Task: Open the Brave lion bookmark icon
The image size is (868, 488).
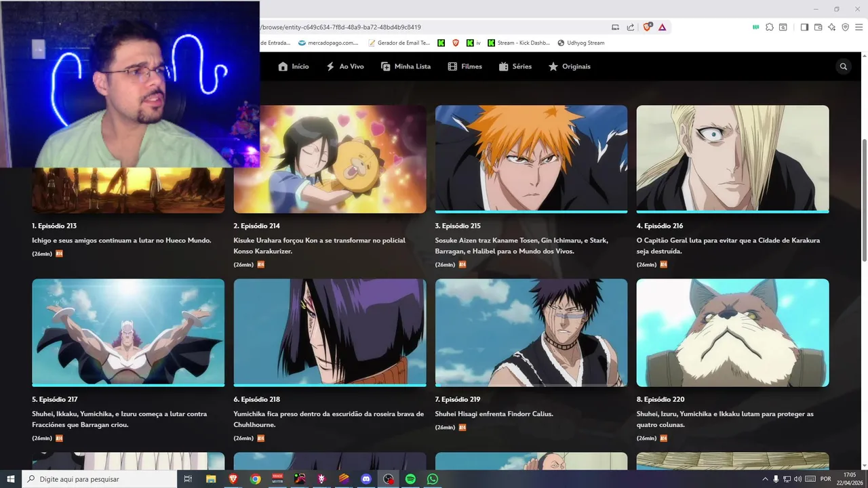Action: tap(456, 43)
